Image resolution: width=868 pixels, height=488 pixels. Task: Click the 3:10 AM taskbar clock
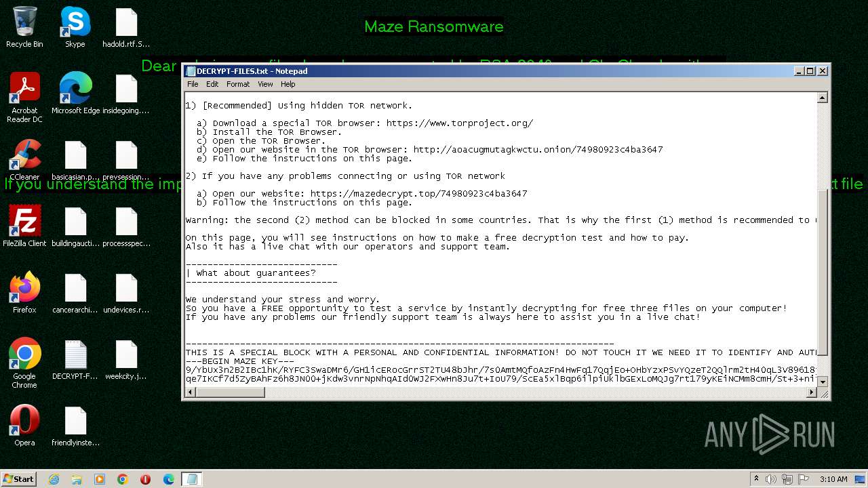click(x=833, y=479)
